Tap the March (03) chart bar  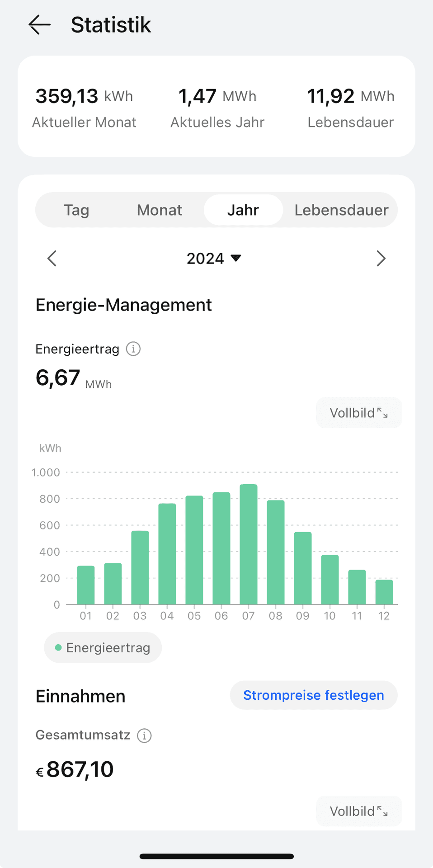(140, 568)
